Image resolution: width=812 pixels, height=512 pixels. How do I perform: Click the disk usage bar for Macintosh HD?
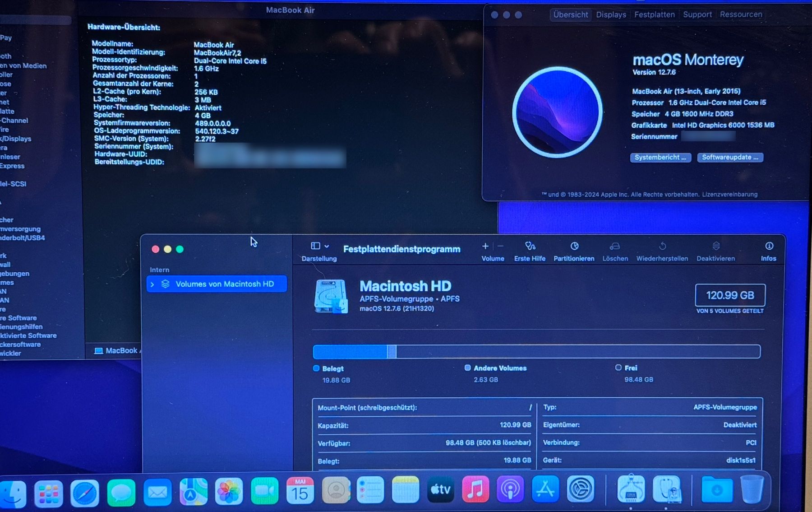point(537,352)
